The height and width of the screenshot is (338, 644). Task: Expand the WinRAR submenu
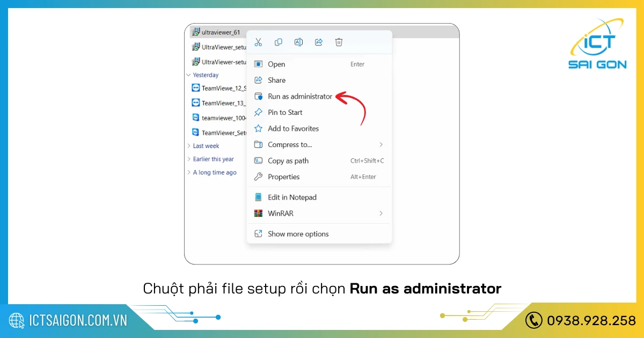click(319, 214)
